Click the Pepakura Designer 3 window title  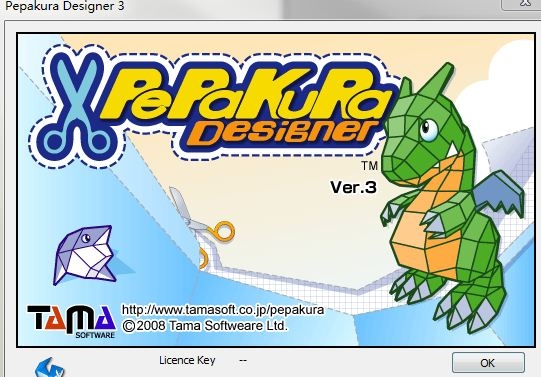pos(65,6)
